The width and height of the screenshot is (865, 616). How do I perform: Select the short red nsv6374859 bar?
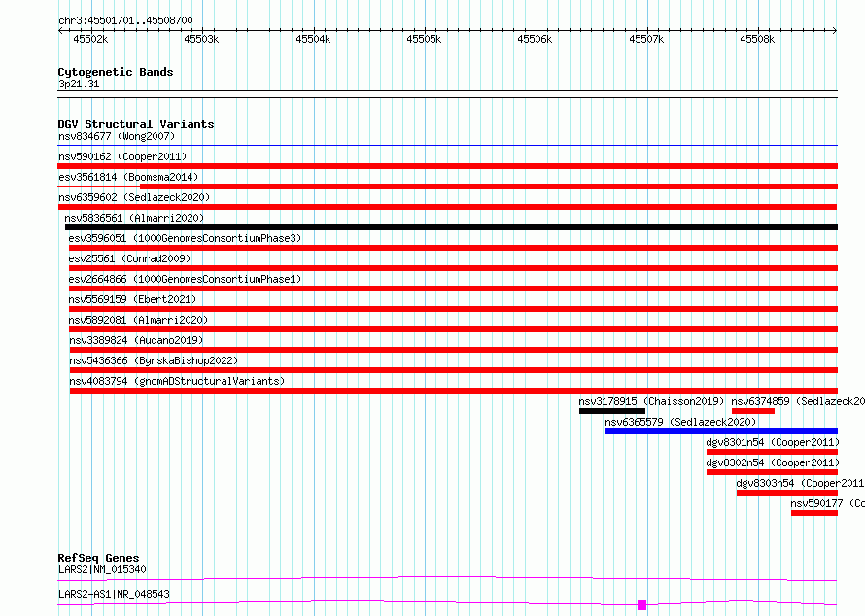753,411
